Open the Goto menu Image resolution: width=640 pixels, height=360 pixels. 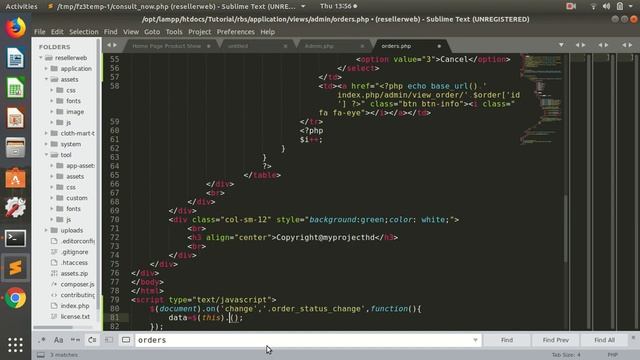click(x=152, y=32)
